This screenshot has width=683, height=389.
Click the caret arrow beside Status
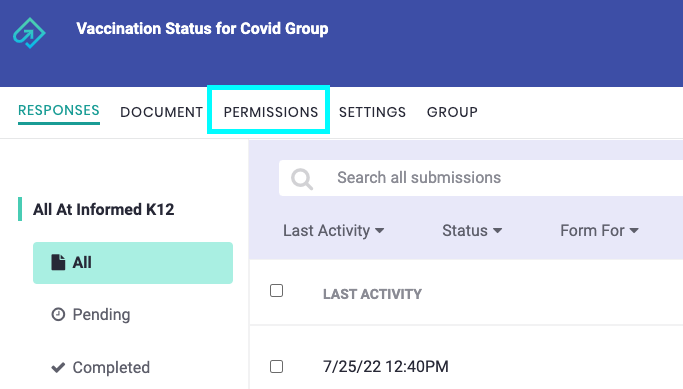[x=497, y=231]
